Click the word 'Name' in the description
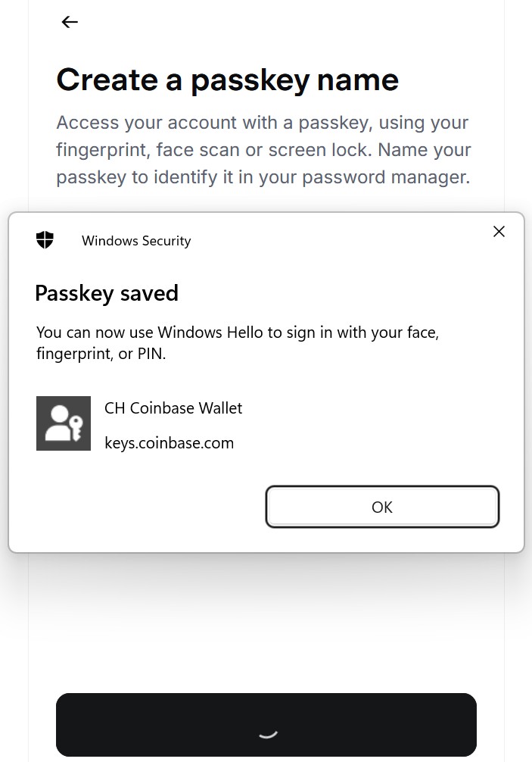This screenshot has height=762, width=532. tap(403, 150)
